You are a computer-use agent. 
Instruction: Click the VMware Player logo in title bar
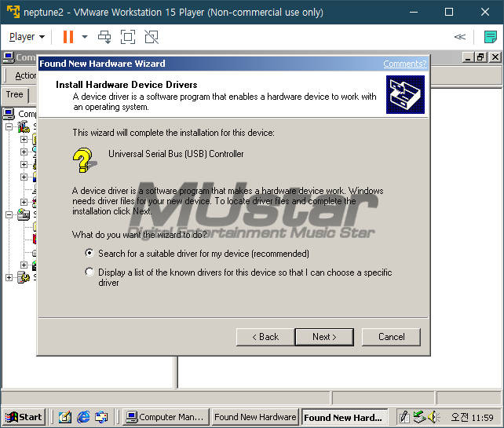coord(13,12)
